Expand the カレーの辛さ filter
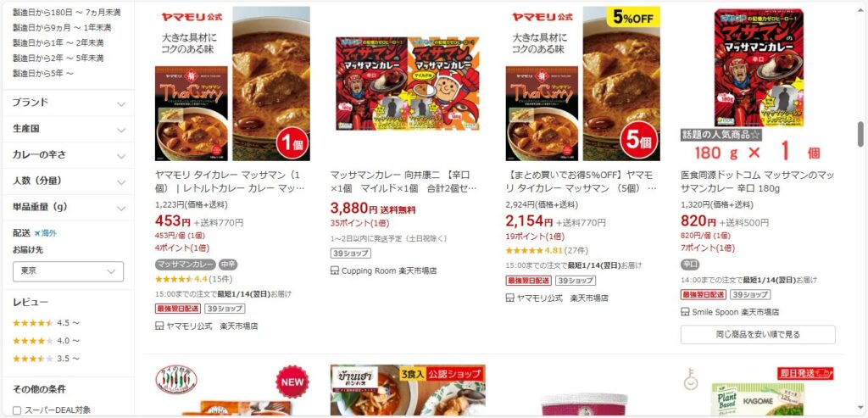 [x=68, y=155]
